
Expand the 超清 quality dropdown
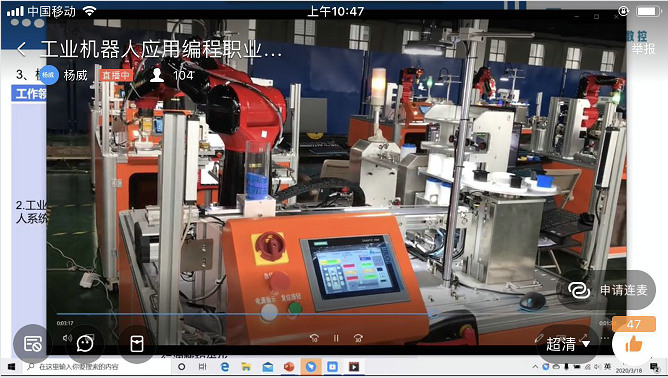coord(568,344)
